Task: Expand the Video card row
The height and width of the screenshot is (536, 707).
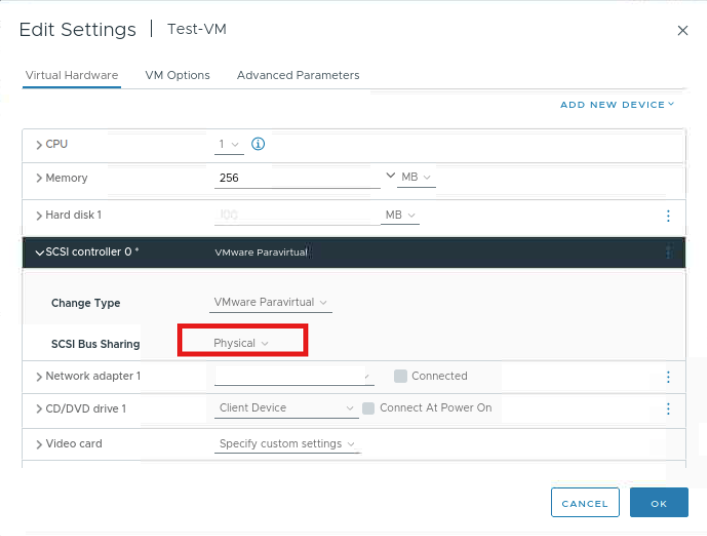Action: point(39,444)
